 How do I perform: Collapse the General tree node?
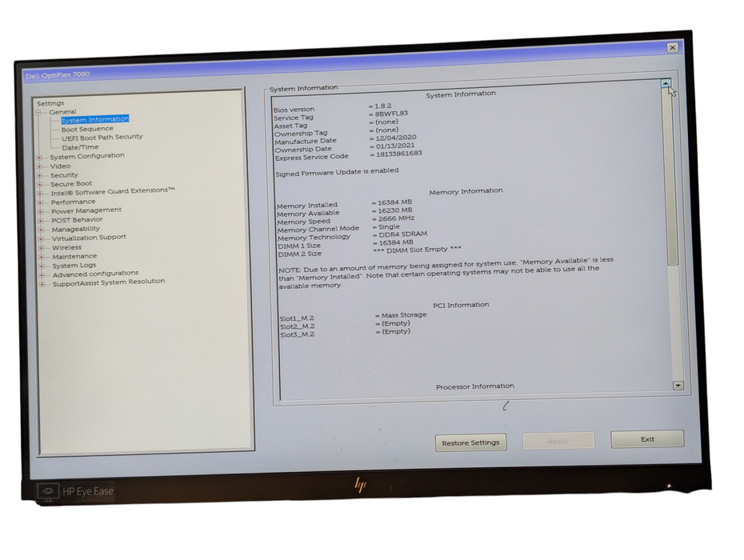point(38,113)
